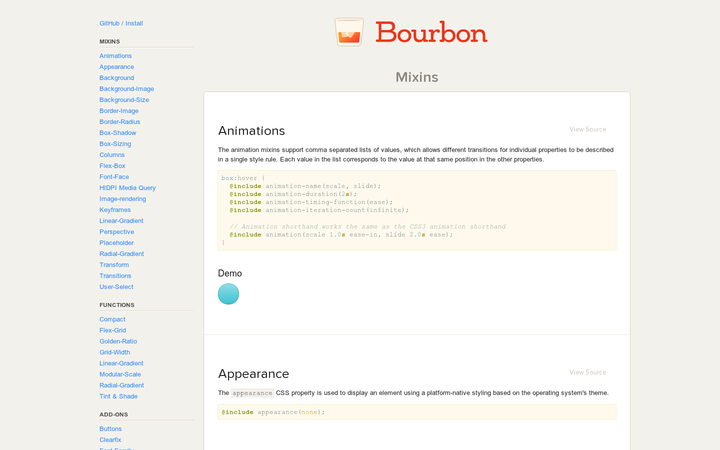Jump to the Transitions mixin

click(115, 276)
